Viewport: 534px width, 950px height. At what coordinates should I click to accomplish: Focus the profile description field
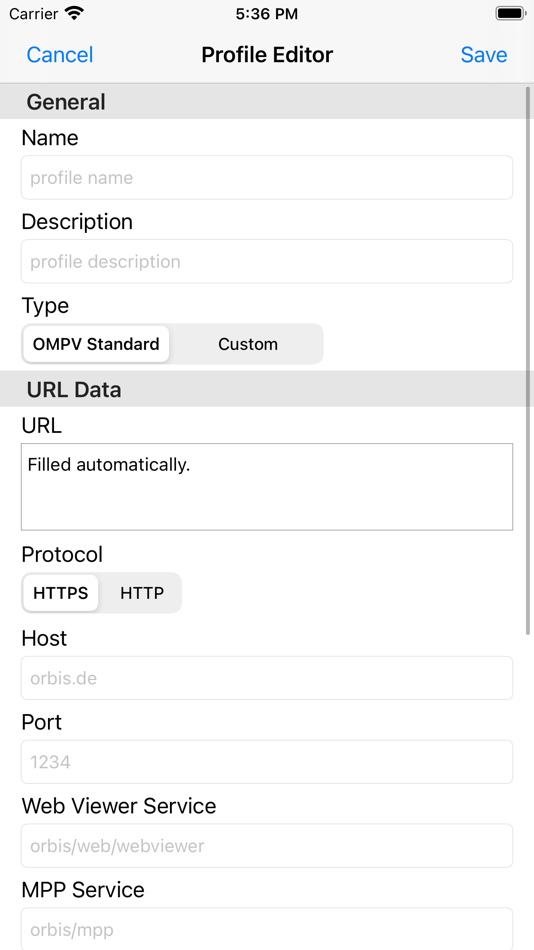(267, 261)
